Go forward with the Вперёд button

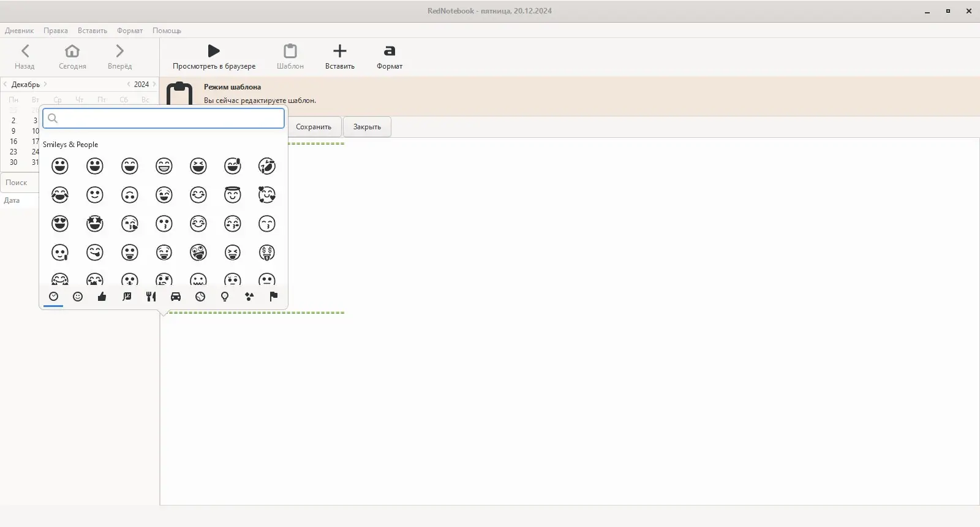coord(119,57)
